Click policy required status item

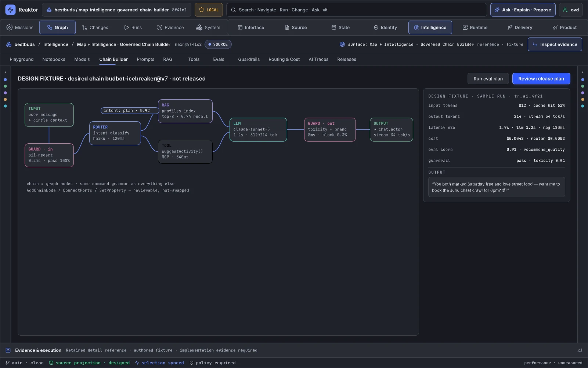(x=213, y=363)
